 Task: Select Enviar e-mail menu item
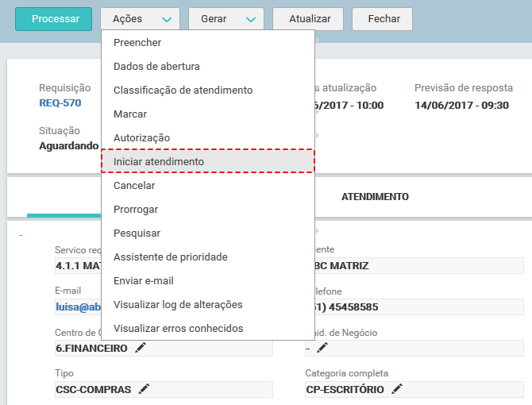(208, 281)
